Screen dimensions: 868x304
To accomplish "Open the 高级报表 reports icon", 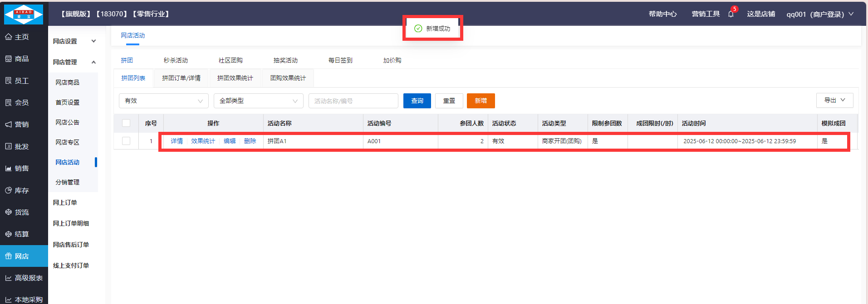I will 9,278.
